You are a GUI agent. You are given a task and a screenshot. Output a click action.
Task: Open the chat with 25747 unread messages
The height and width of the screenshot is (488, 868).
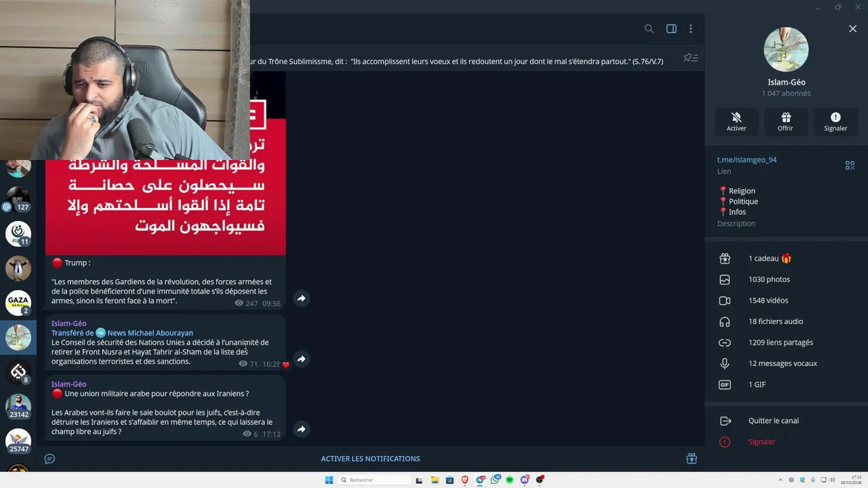pos(18,441)
